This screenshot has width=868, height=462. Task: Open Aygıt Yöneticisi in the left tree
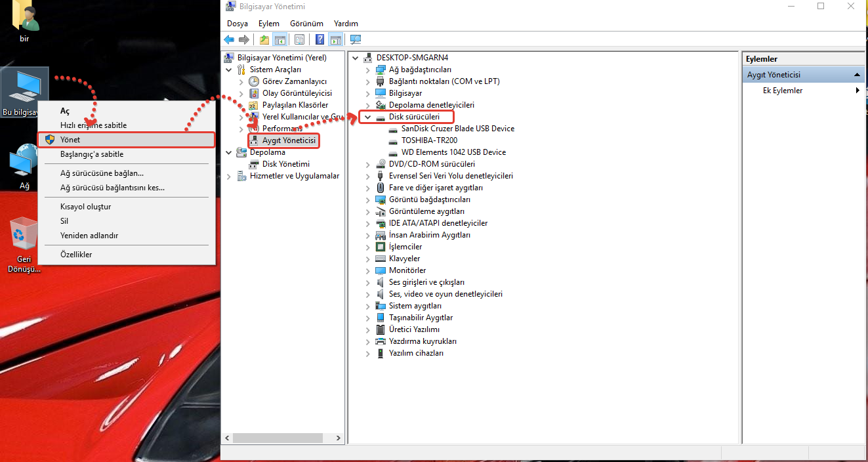click(289, 140)
